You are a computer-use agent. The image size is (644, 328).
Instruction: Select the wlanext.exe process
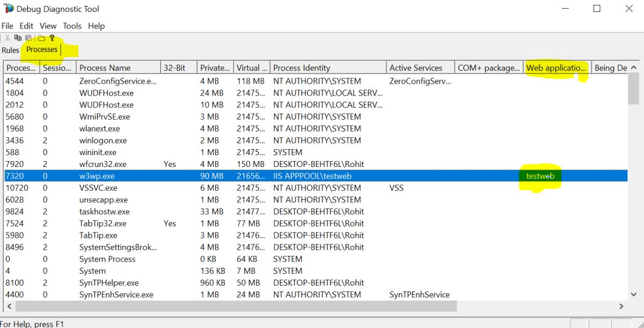point(315,128)
